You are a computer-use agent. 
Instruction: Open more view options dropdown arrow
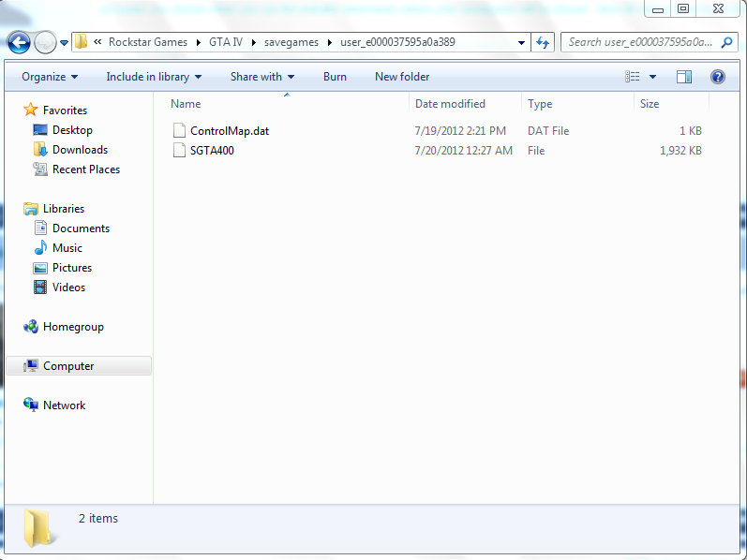[652, 77]
